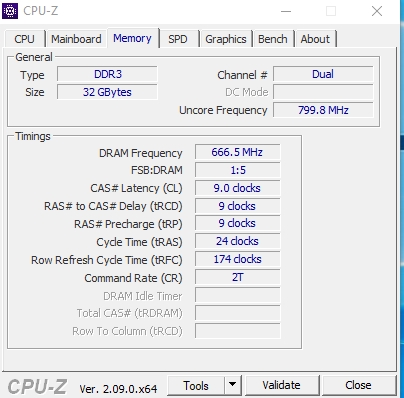This screenshot has width=404, height=398.
Task: Click the Command Rate 2T field
Action: point(238,277)
